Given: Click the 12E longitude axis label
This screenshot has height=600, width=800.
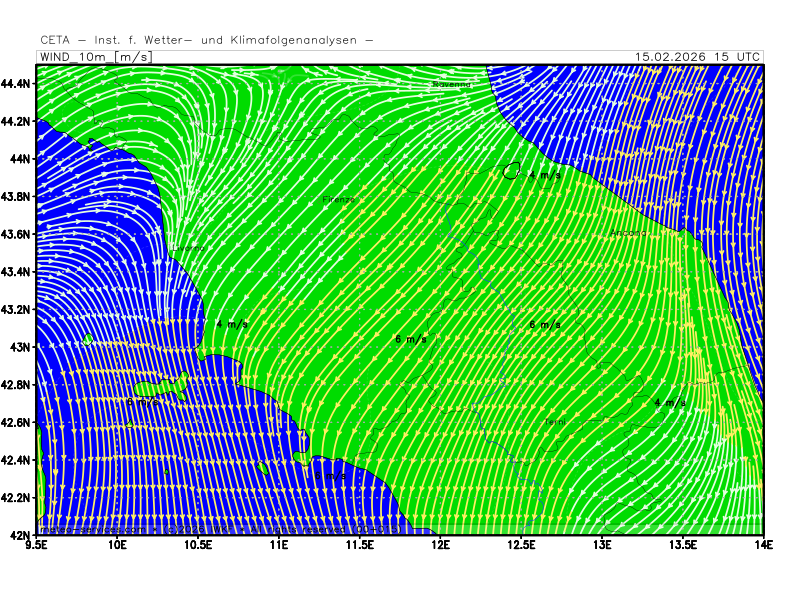Looking at the screenshot, I should pyautogui.click(x=440, y=545).
